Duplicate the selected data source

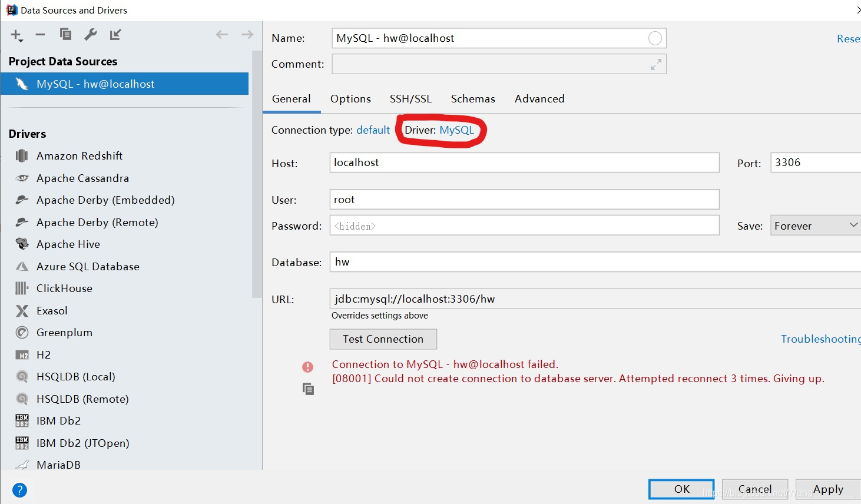(65, 34)
